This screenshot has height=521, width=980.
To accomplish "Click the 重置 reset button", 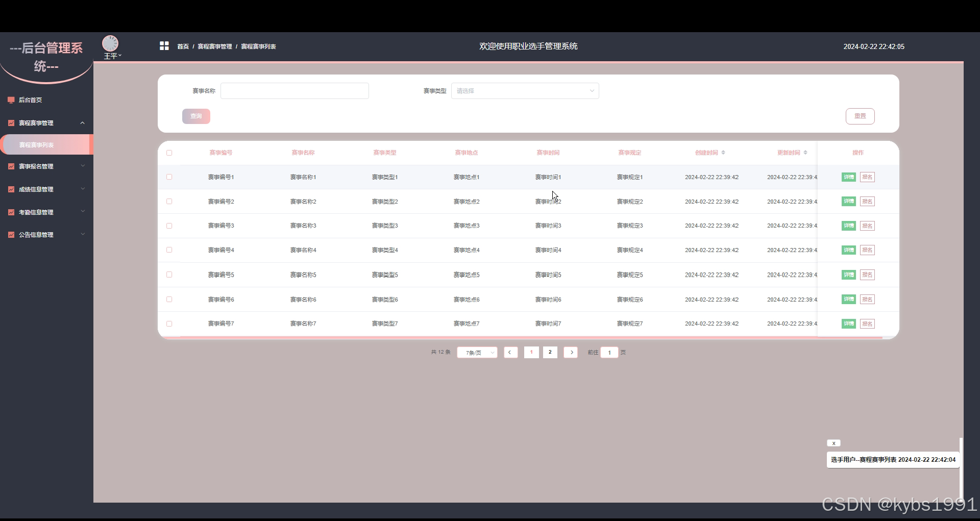I will 860,116.
